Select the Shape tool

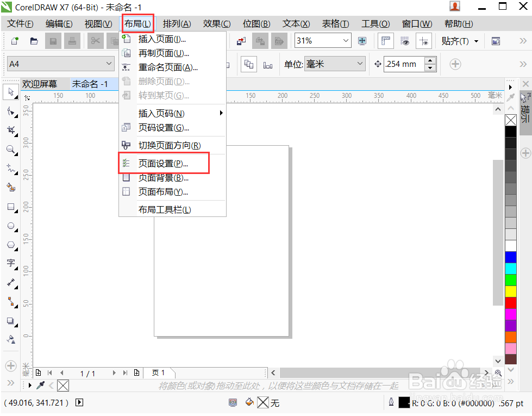pos(10,111)
